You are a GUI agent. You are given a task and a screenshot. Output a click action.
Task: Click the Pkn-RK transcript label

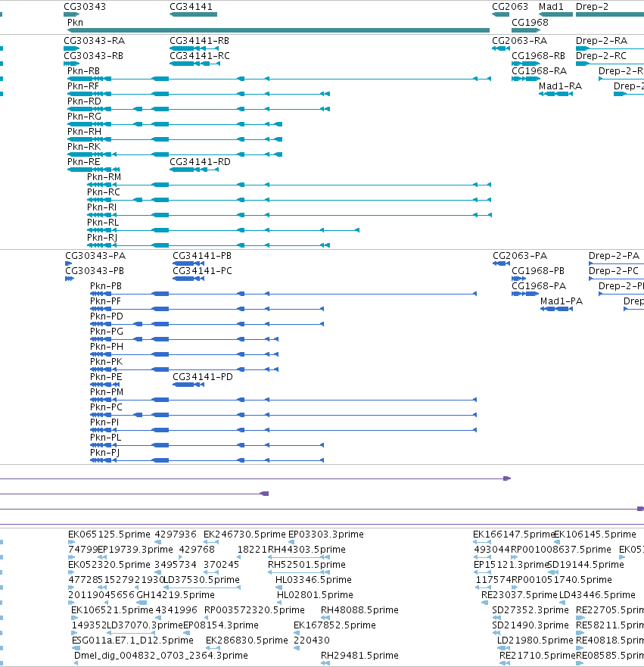[84, 147]
